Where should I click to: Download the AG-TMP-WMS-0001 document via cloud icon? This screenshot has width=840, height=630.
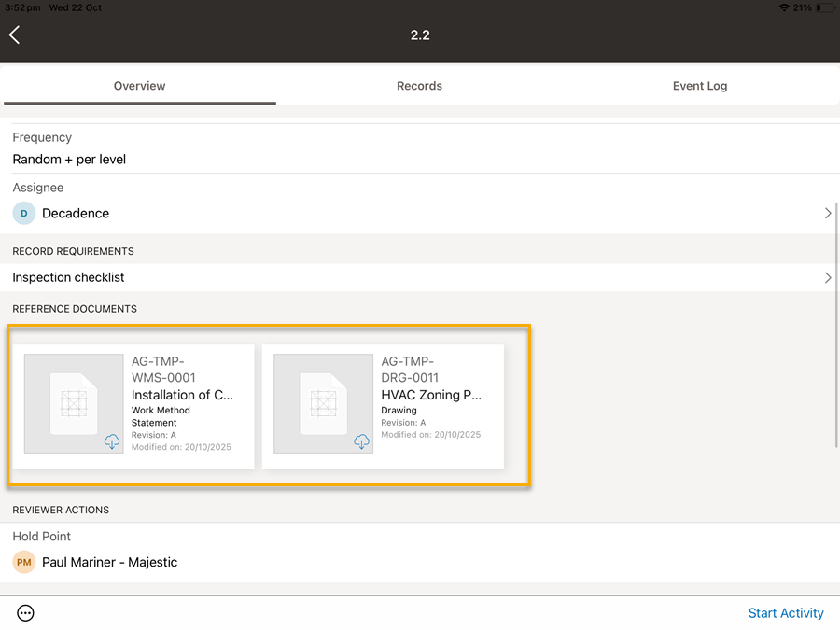pos(112,441)
